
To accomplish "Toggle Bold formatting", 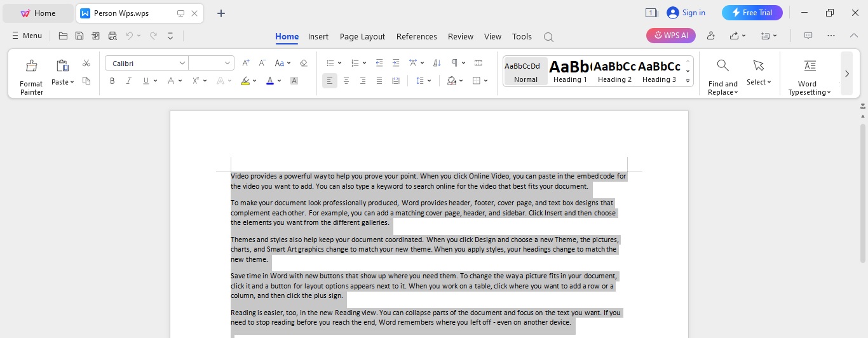I will coord(112,81).
